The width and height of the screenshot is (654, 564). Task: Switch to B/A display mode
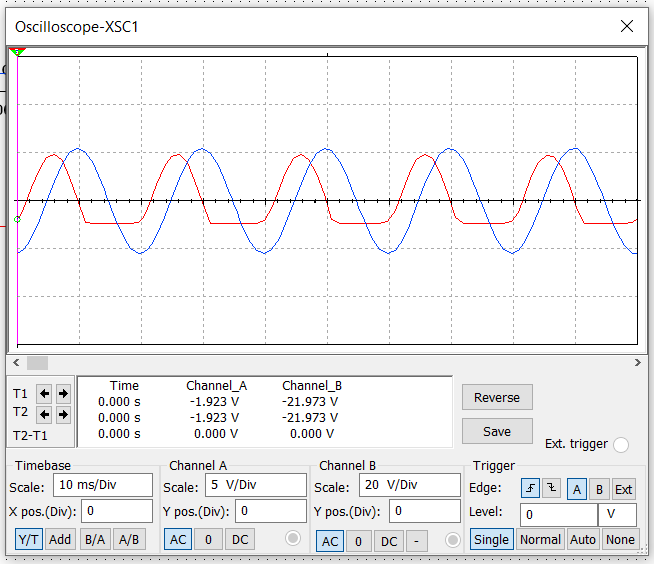pyautogui.click(x=95, y=539)
